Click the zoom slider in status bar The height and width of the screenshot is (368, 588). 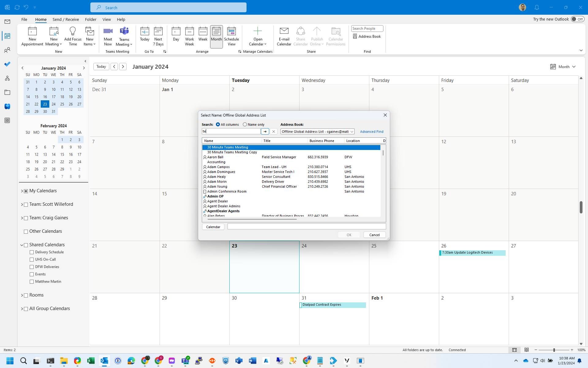click(x=554, y=350)
